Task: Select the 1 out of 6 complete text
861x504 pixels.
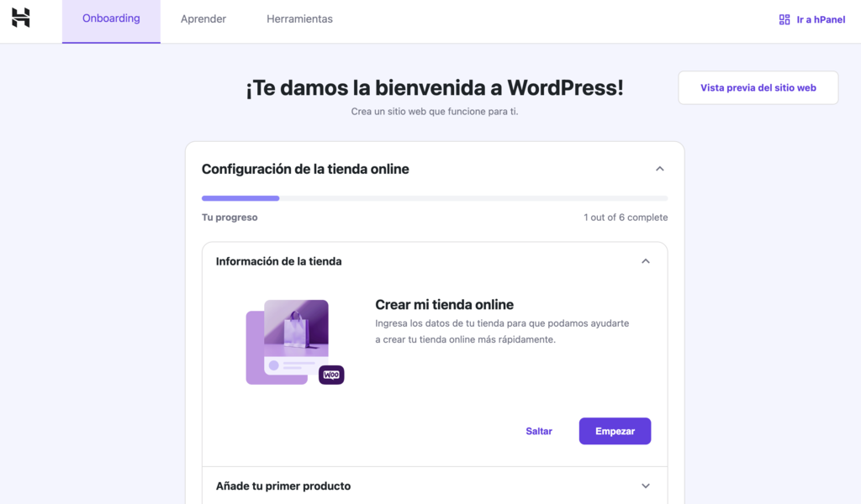Action: (x=626, y=217)
